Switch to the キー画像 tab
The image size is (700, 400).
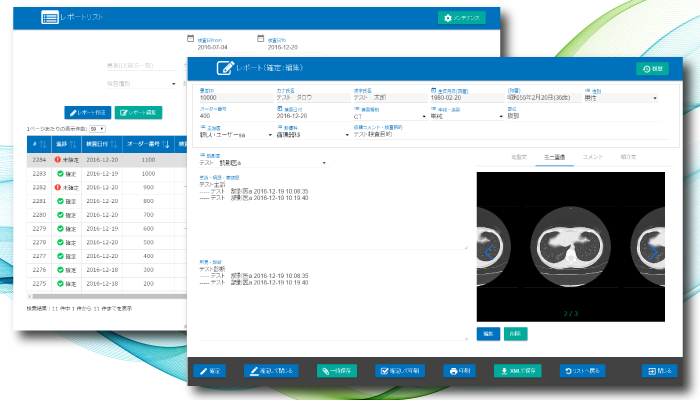[x=555, y=158]
